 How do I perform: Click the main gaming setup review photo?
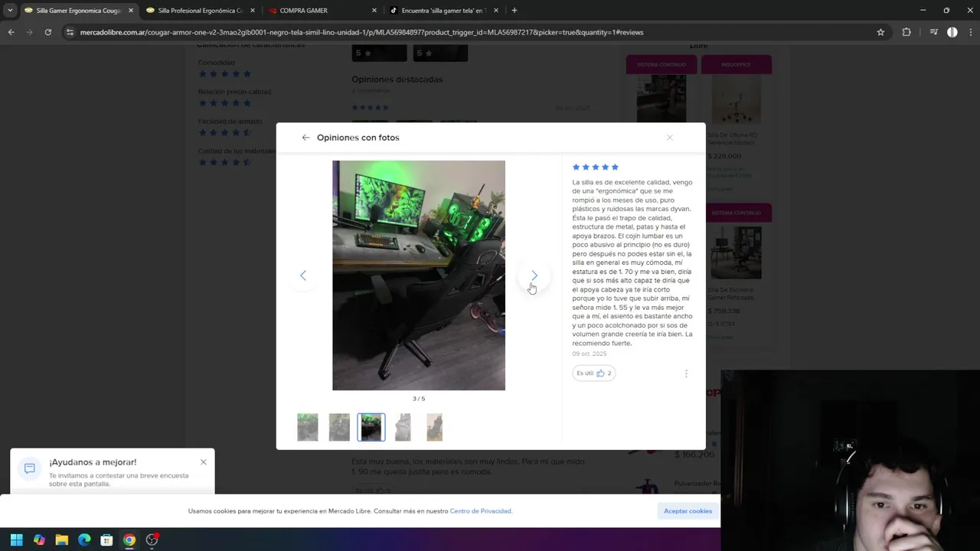point(419,275)
